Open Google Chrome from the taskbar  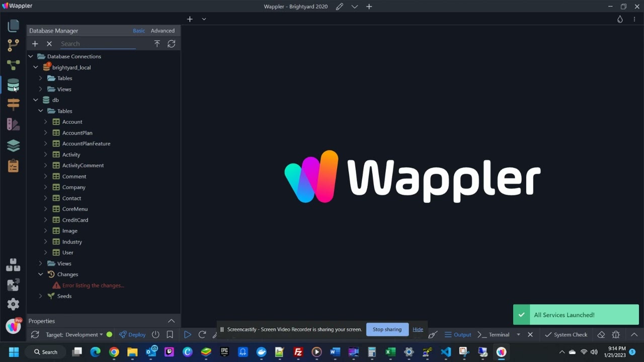pos(114,352)
